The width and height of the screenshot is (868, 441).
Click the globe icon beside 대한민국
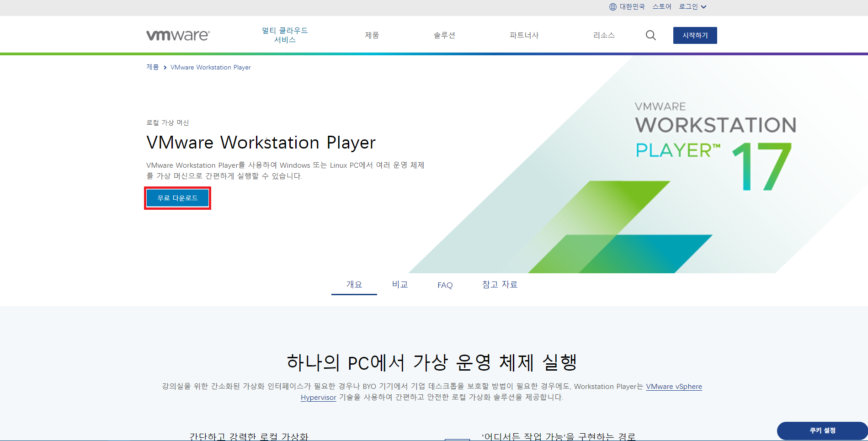(x=612, y=7)
